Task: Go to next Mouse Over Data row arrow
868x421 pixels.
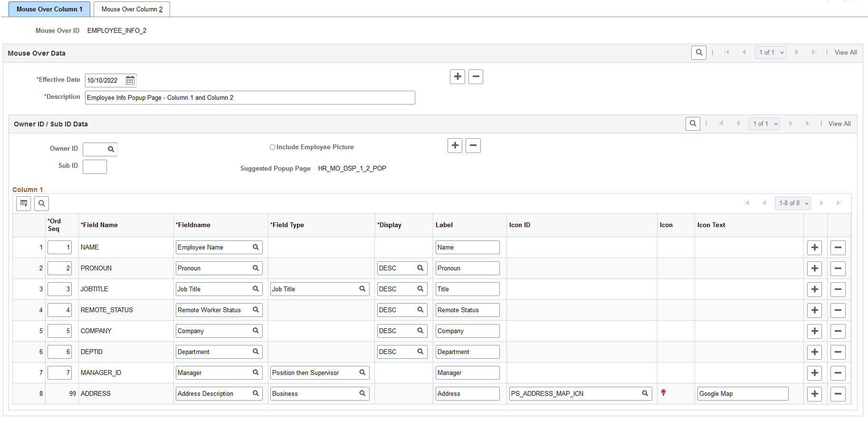Action: coord(797,52)
